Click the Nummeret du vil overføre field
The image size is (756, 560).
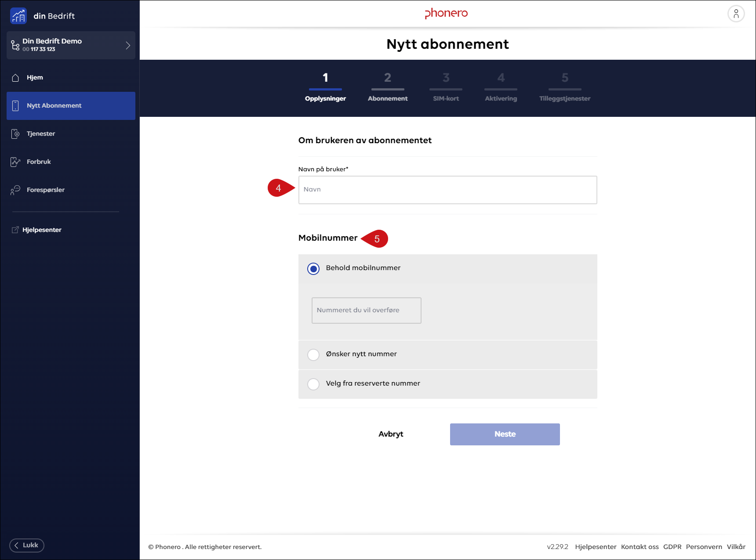367,311
